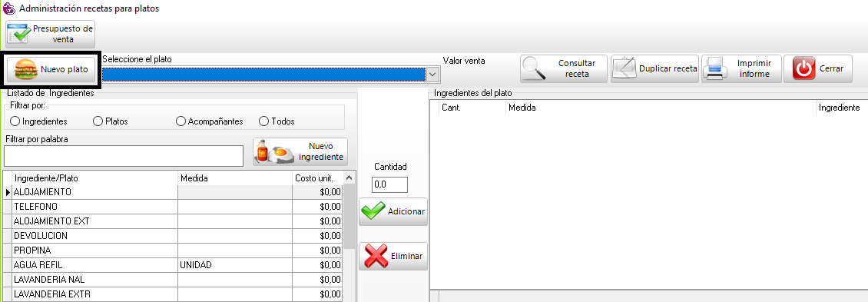Image resolution: width=868 pixels, height=302 pixels.
Task: Select the Todos filter radio button
Action: 264,121
